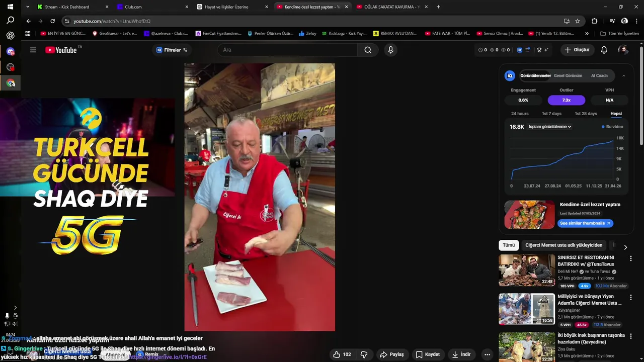
Task: Expand the system tray overflow chevron
Action: (15, 307)
